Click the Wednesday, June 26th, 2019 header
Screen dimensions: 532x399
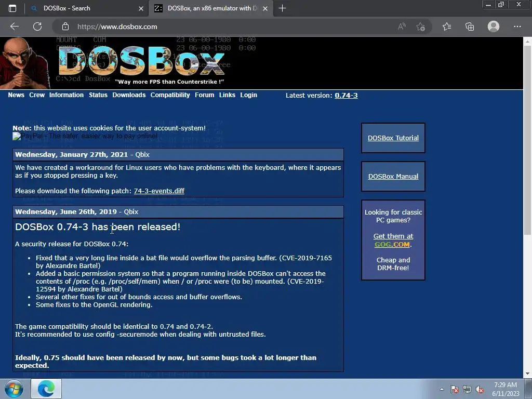[178, 211]
